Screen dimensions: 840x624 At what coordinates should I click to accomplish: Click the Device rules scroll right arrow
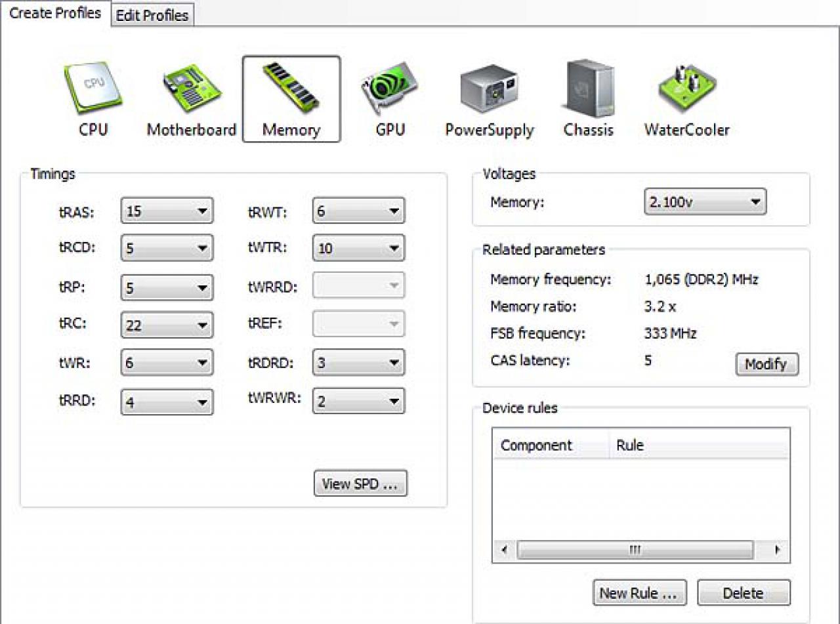tap(777, 550)
